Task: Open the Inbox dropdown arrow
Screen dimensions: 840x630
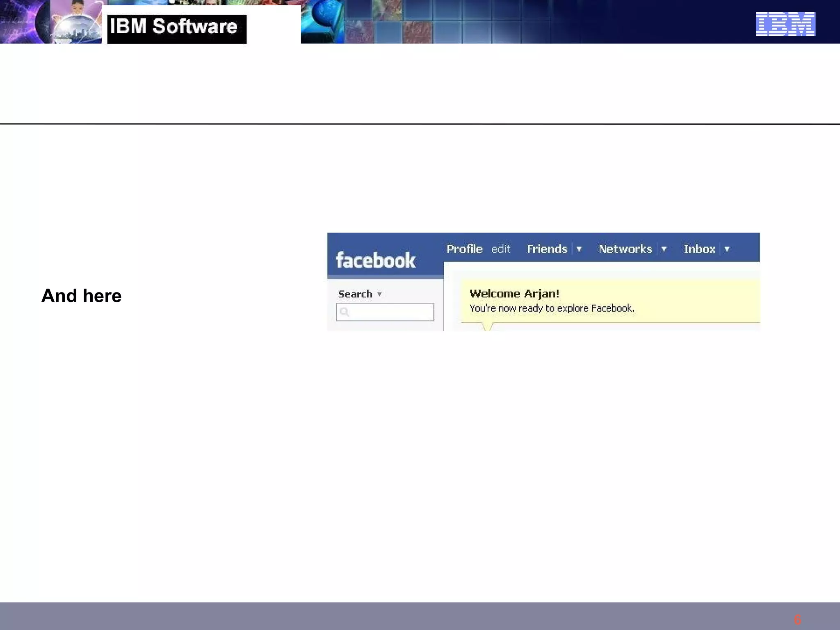Action: click(x=727, y=249)
